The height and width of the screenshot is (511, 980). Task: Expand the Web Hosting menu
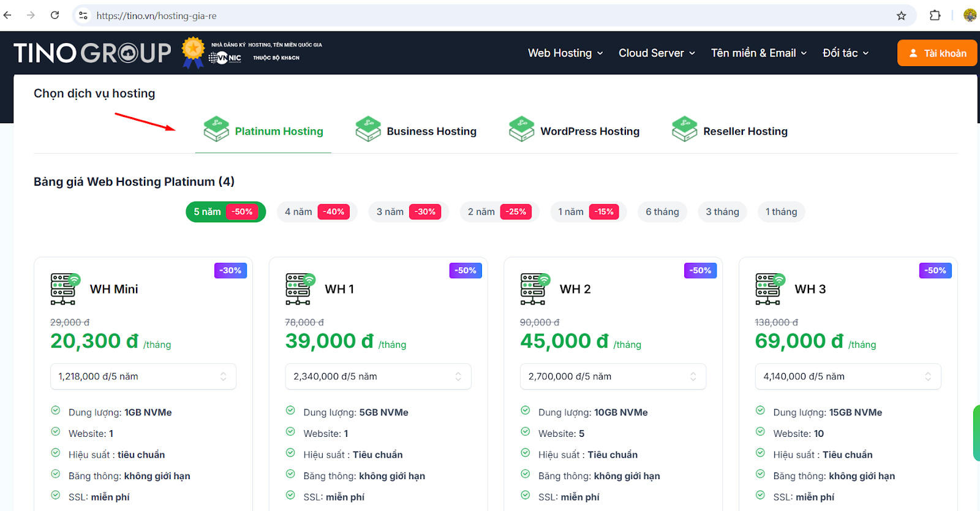tap(565, 53)
